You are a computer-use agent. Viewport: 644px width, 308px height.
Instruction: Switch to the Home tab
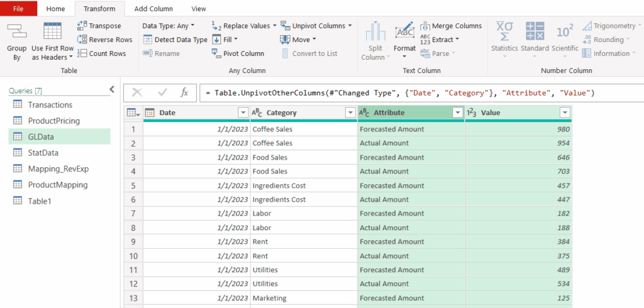(55, 9)
